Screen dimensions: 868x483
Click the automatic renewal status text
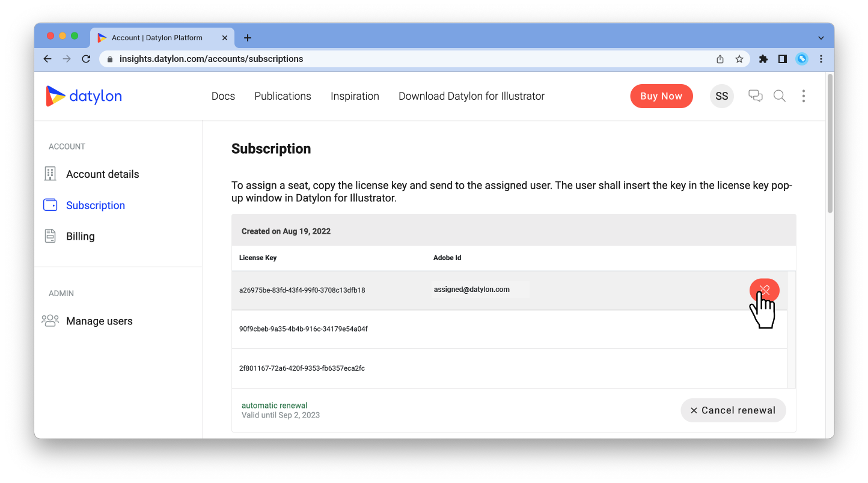[274, 406]
